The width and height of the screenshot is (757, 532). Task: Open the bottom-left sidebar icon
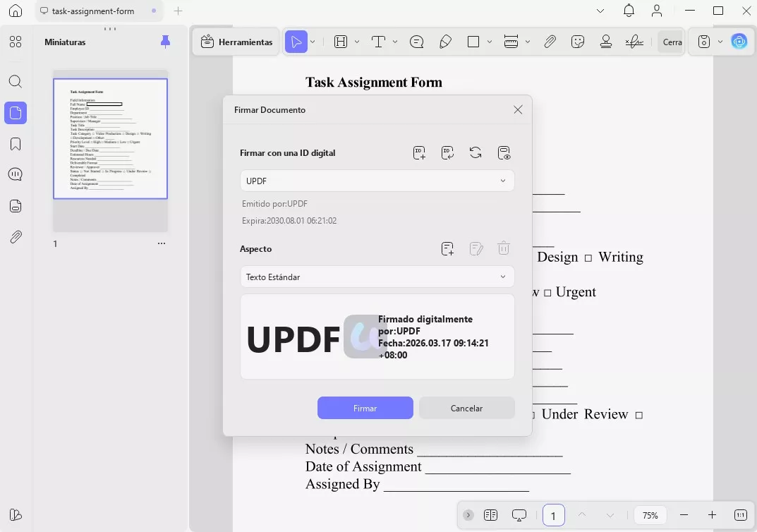[x=16, y=514]
